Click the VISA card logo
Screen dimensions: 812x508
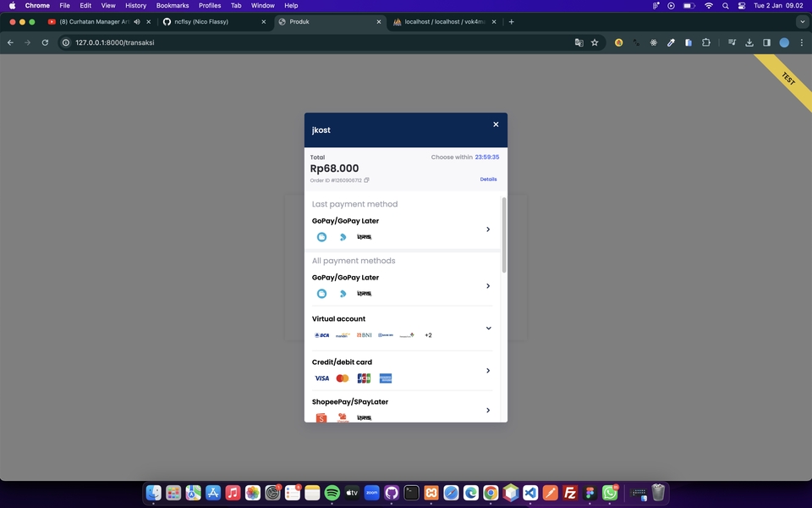321,378
